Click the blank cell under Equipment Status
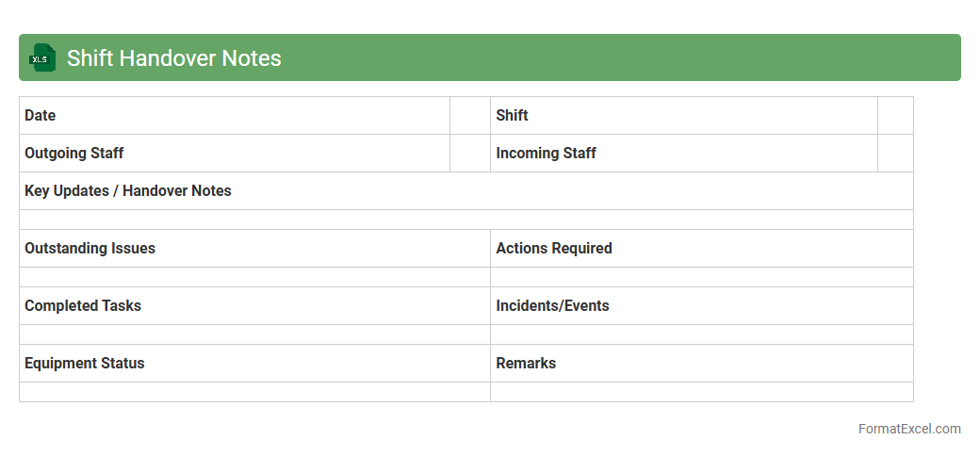 (254, 392)
